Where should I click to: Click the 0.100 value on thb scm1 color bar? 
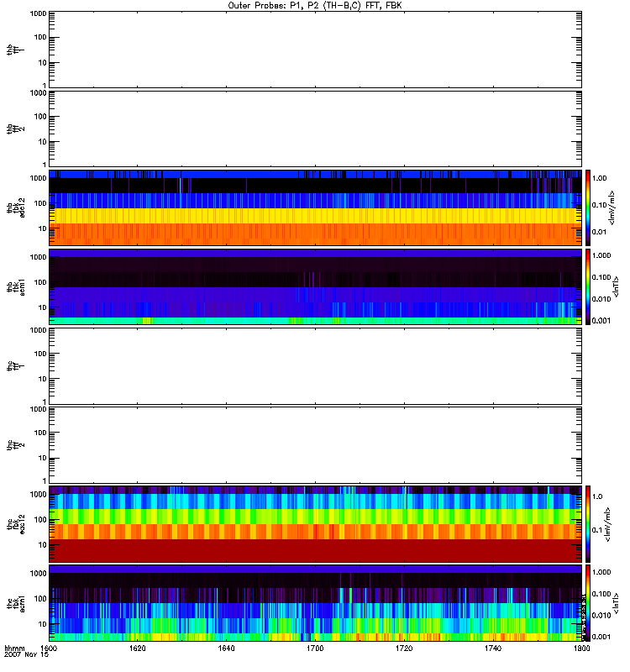point(601,277)
